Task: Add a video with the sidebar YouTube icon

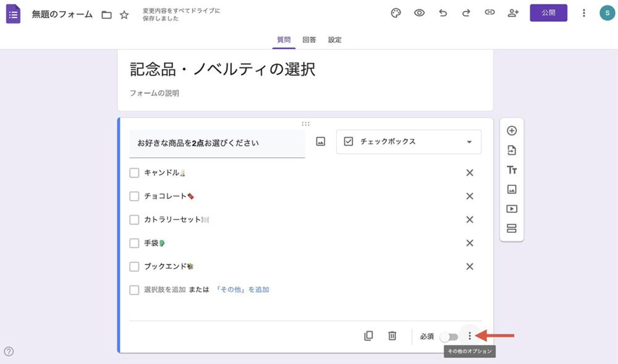Action: pyautogui.click(x=511, y=208)
